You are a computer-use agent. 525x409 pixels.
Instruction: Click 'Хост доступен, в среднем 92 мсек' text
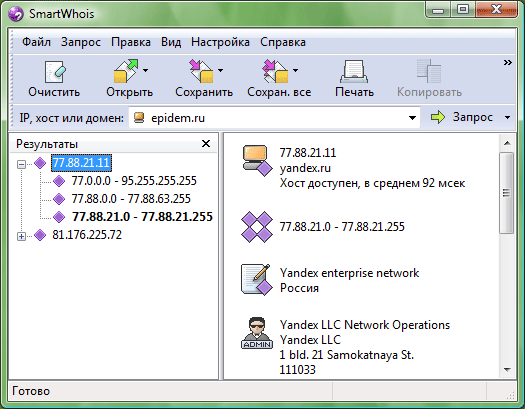click(372, 183)
